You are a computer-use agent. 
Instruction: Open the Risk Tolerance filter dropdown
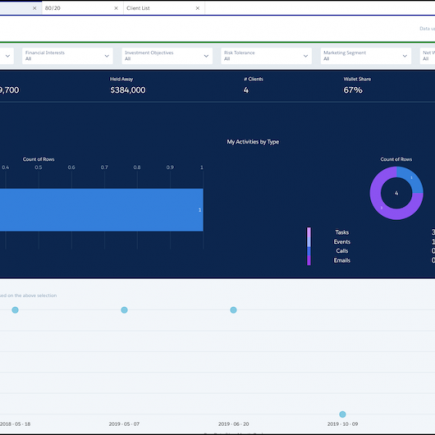click(x=266, y=56)
